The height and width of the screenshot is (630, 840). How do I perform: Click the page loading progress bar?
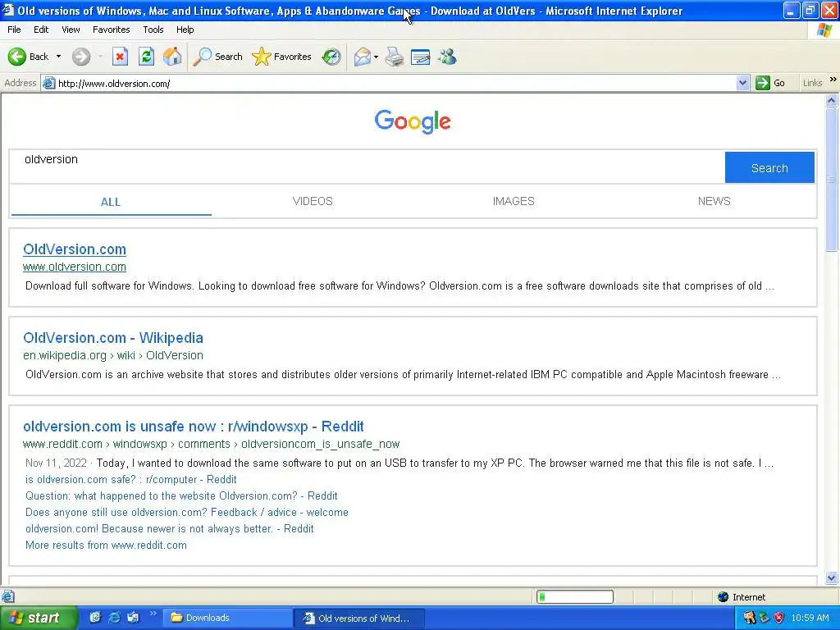pyautogui.click(x=575, y=597)
